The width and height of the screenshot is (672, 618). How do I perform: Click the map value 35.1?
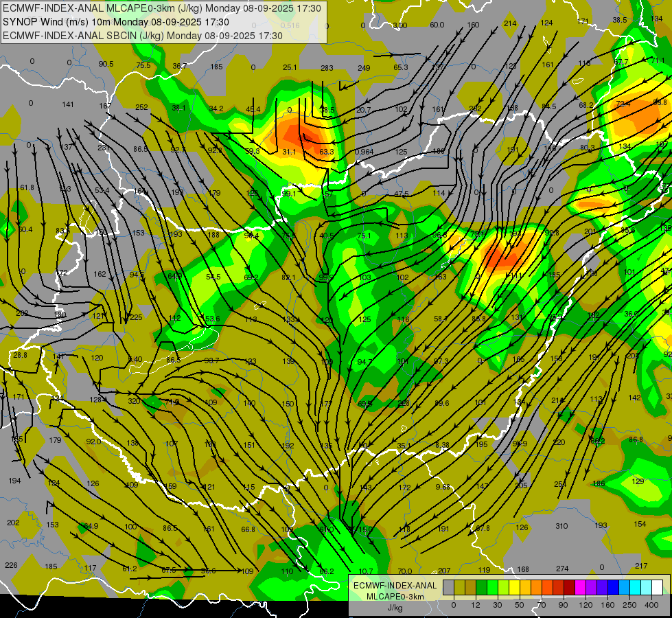click(x=404, y=446)
